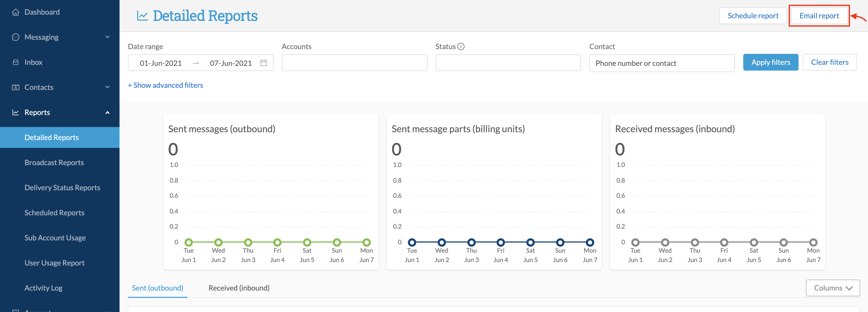Click the Messaging chat bubble icon
868x312 pixels.
pyautogui.click(x=15, y=37)
